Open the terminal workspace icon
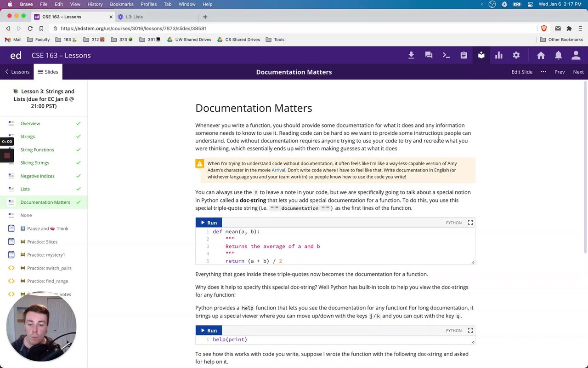Image resolution: width=588 pixels, height=368 pixels. (x=446, y=55)
